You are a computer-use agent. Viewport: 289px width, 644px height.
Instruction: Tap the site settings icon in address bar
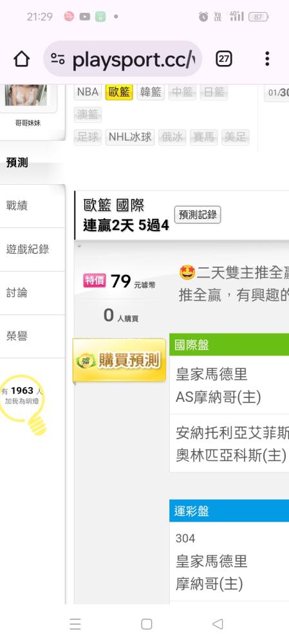(58, 59)
